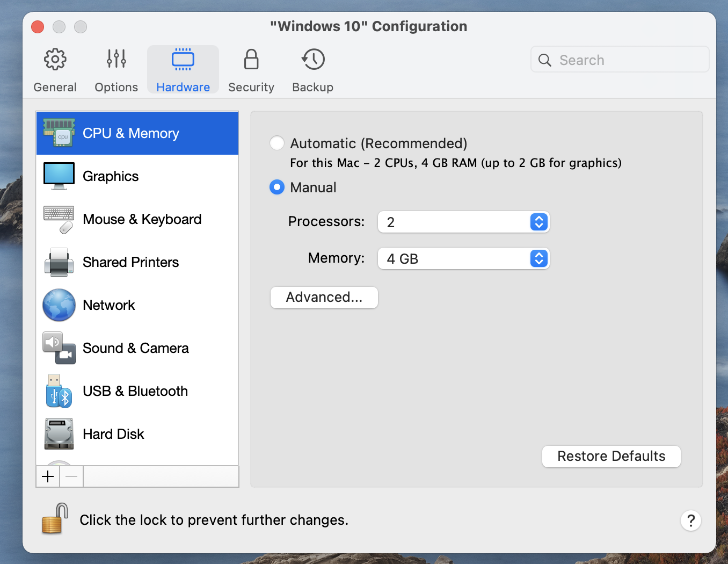Select CPU & Memory in the list
The width and height of the screenshot is (728, 564).
[x=137, y=133]
